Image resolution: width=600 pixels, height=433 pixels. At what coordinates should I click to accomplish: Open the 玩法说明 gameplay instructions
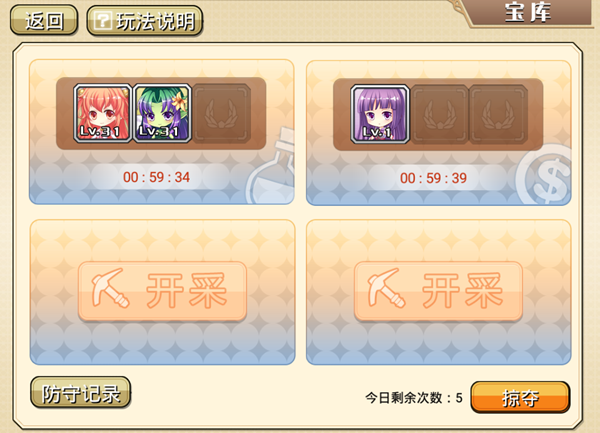[145, 21]
